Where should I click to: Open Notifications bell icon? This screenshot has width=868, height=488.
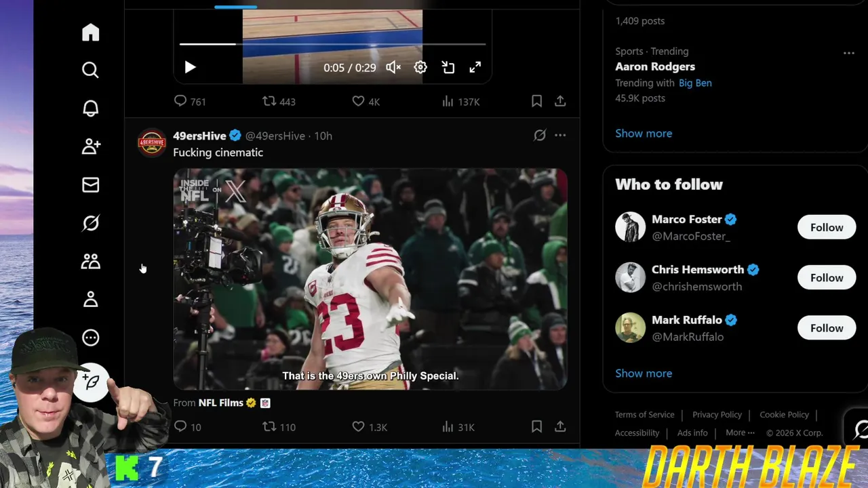point(90,108)
